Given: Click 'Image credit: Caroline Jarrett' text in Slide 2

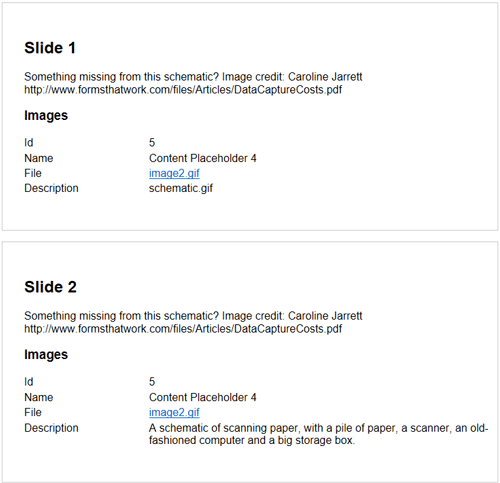Looking at the screenshot, I should (x=292, y=316).
